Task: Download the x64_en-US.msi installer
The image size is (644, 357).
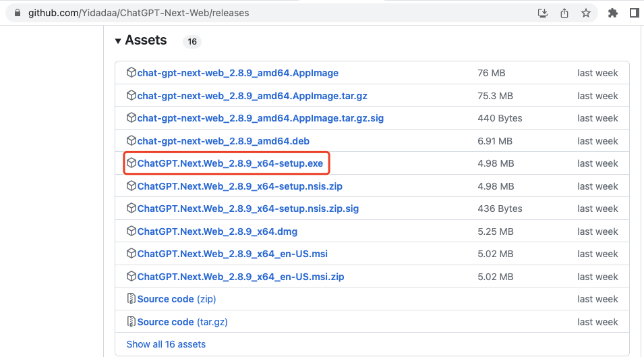Action: (233, 254)
